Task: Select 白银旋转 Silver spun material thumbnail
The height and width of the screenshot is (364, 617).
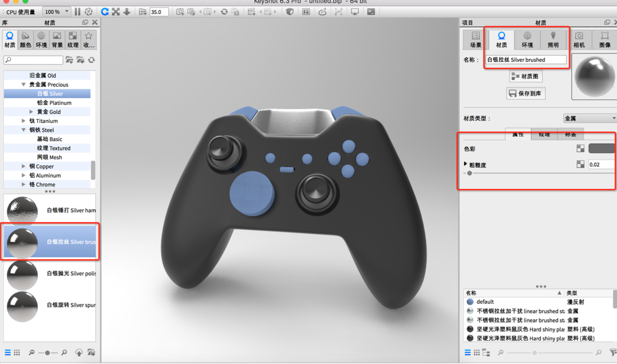Action: 22,306
